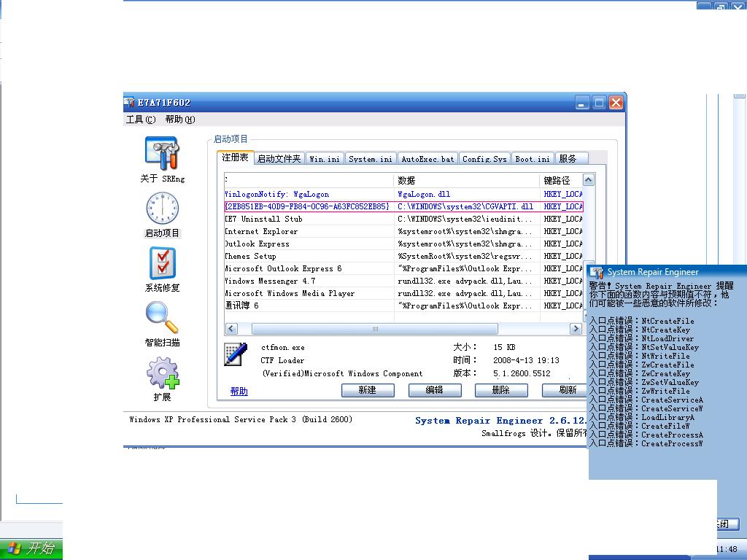Click the NtCreateFile warning line in popup
Image resolution: width=747 pixels, height=560 pixels.
(x=642, y=321)
